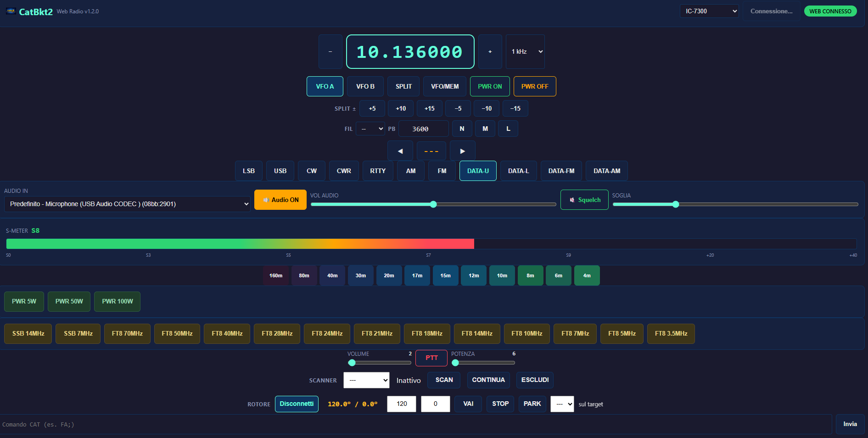Apply split offset −15
This screenshot has width=868, height=438.
click(x=515, y=108)
